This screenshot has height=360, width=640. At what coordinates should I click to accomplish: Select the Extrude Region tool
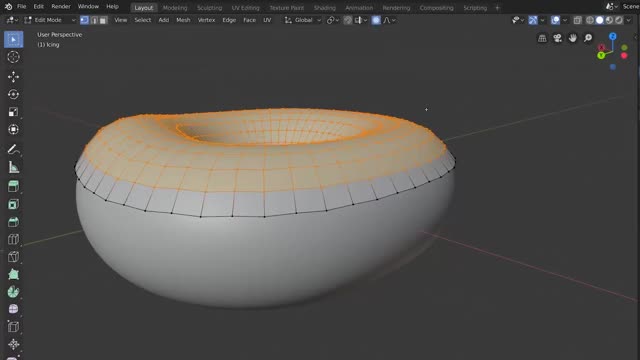[x=13, y=187]
